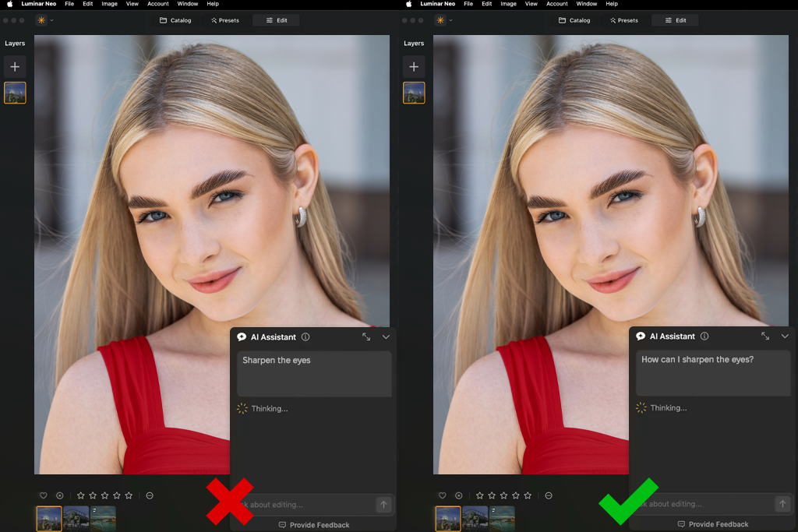Click the Layers heading in left window
This screenshot has width=798, height=532.
point(15,44)
